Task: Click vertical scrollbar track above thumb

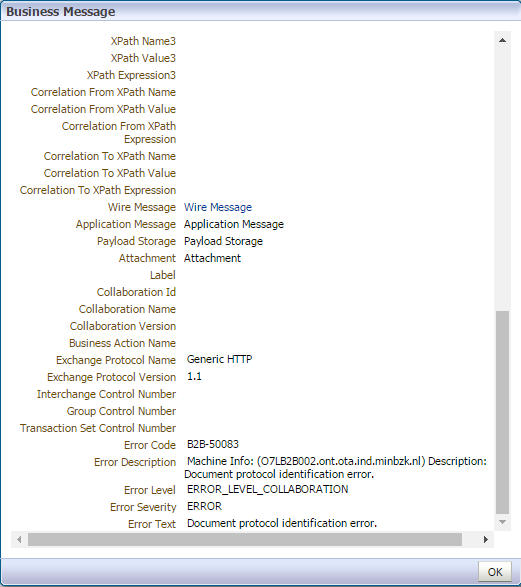Action: click(502, 178)
